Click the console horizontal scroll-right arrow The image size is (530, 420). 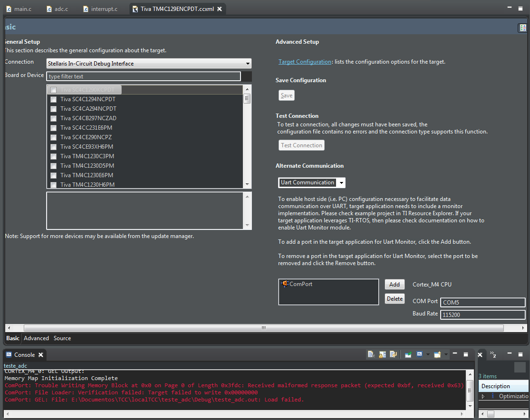[462, 413]
